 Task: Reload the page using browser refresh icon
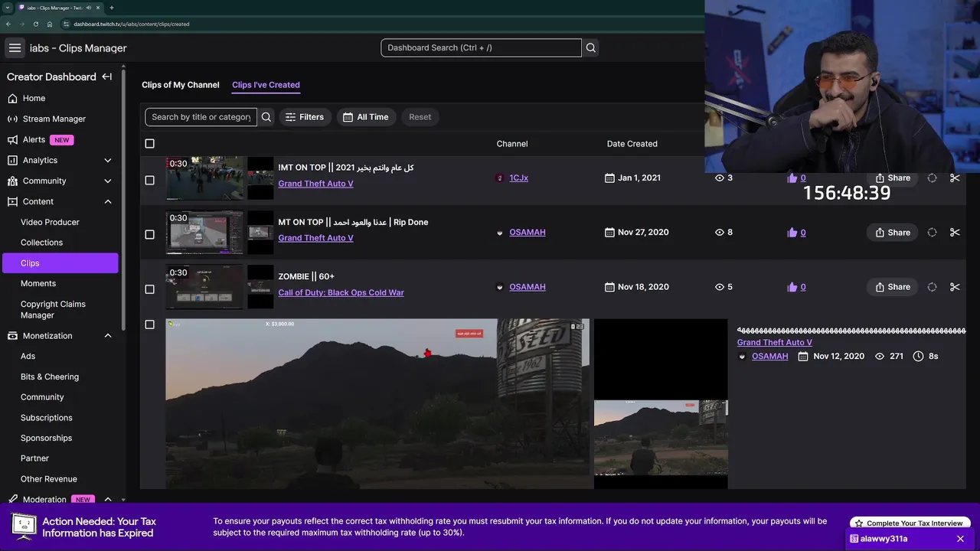tap(35, 24)
